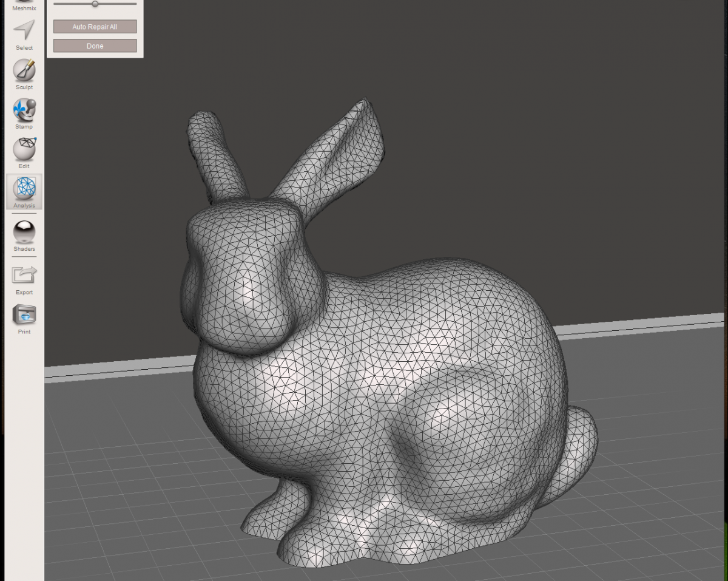Image resolution: width=728 pixels, height=581 pixels.
Task: Click the Done button
Action: coord(95,46)
